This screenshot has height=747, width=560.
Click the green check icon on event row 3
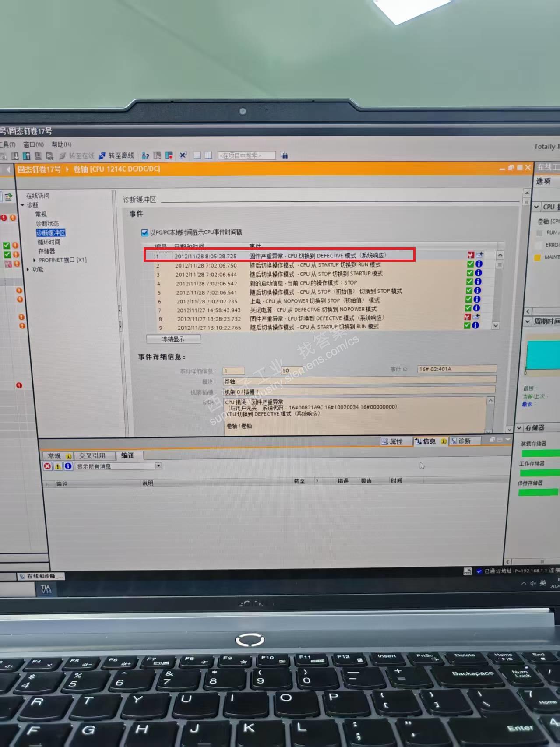(x=470, y=273)
